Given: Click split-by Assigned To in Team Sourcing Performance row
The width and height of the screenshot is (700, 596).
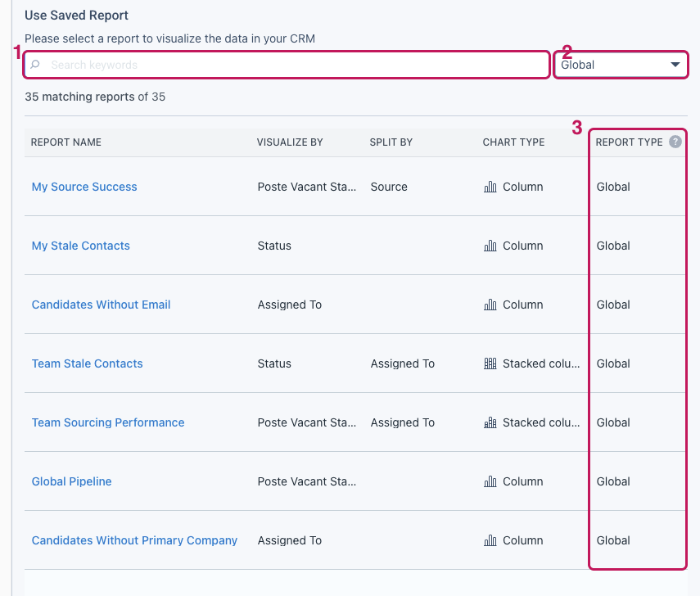Looking at the screenshot, I should (402, 422).
